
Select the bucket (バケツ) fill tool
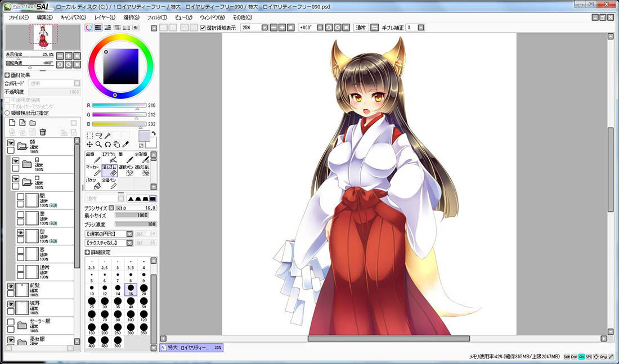point(93,183)
